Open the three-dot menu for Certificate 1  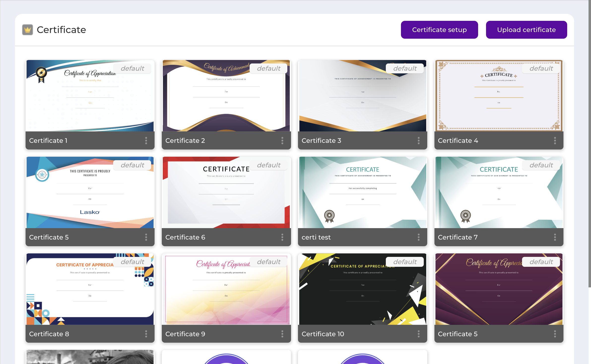click(x=146, y=141)
